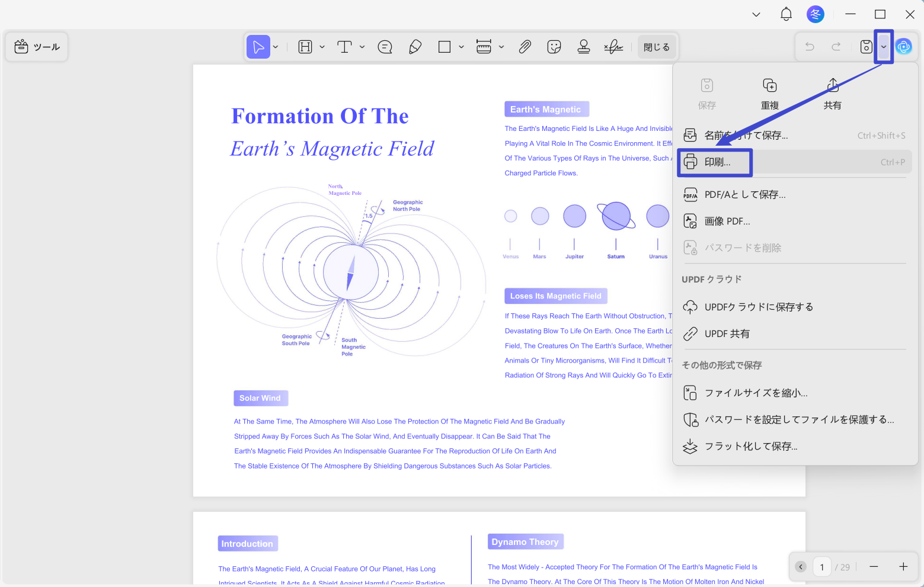924x587 pixels.
Task: Choose 画像 PDF... option
Action: (794, 222)
